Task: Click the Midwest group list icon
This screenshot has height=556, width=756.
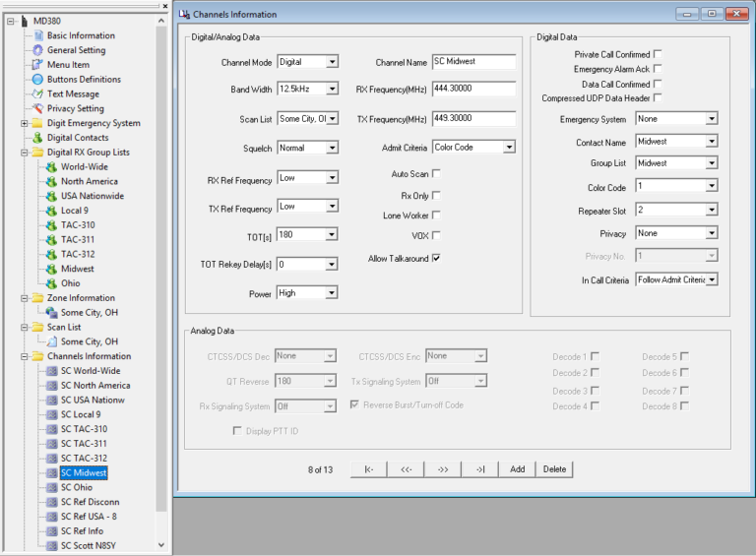Action: click(51, 269)
